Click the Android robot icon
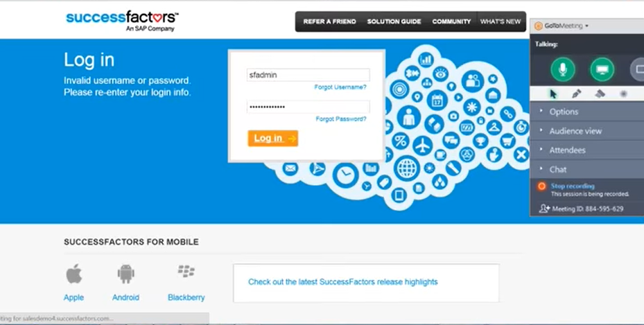 pyautogui.click(x=125, y=274)
